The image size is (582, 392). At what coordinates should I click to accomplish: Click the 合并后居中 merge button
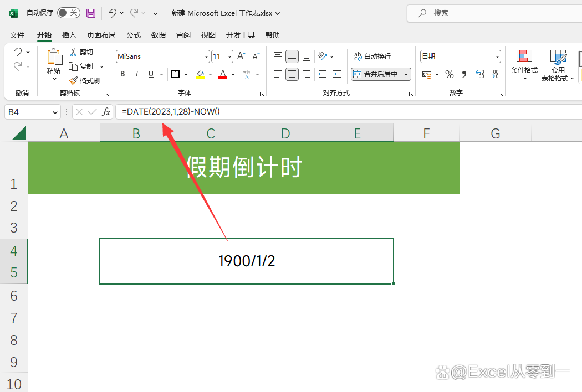[376, 74]
